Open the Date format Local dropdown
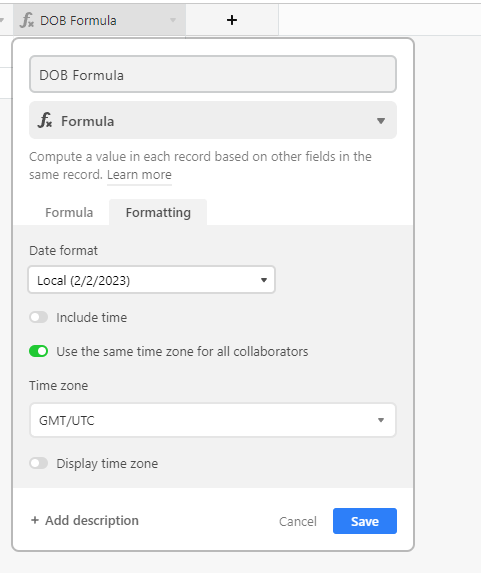 [152, 280]
